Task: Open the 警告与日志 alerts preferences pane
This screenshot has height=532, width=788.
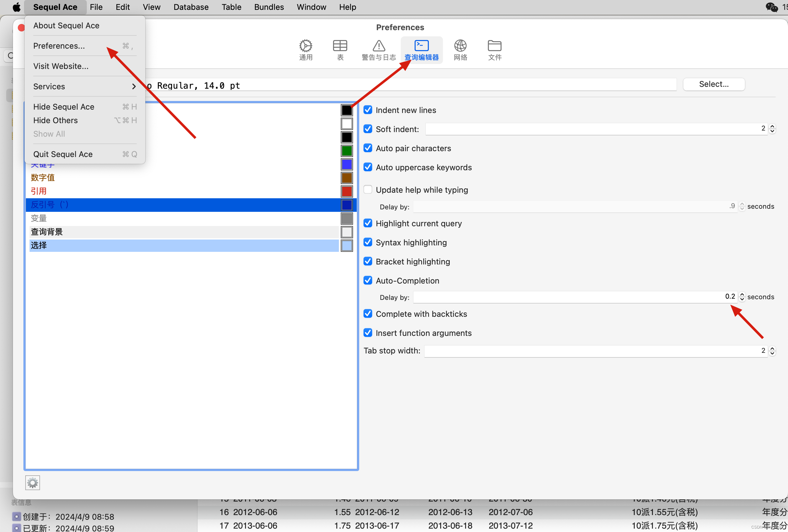Action: 378,50
